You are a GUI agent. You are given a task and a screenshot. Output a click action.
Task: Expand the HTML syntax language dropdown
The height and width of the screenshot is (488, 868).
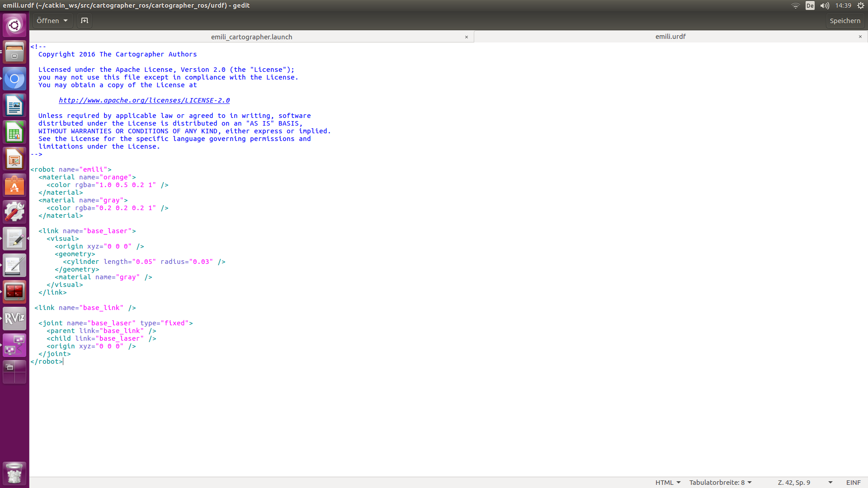[x=668, y=483]
